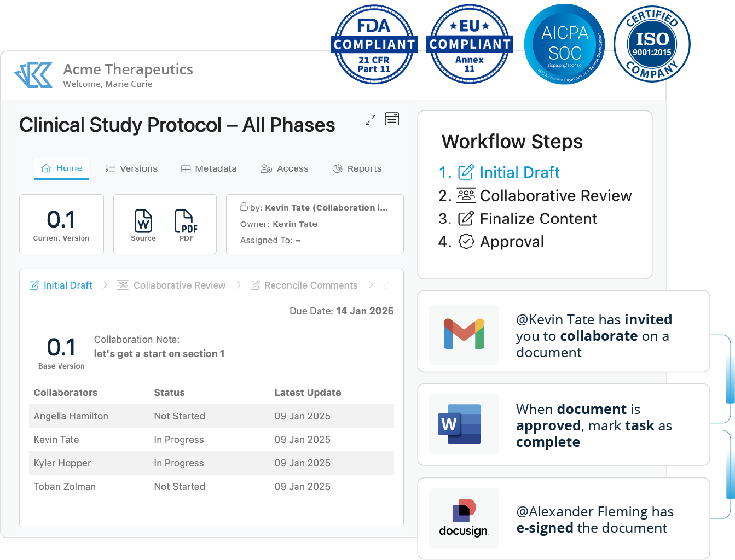Click the chevron after the Collaborative Review stage
This screenshot has width=735, height=560.
coord(239,285)
